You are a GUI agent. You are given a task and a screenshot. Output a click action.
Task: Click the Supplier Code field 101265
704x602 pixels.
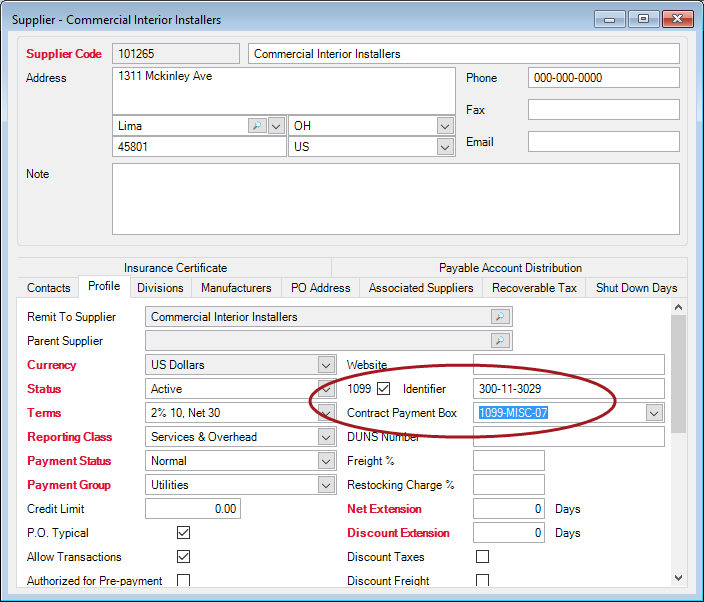coord(176,54)
